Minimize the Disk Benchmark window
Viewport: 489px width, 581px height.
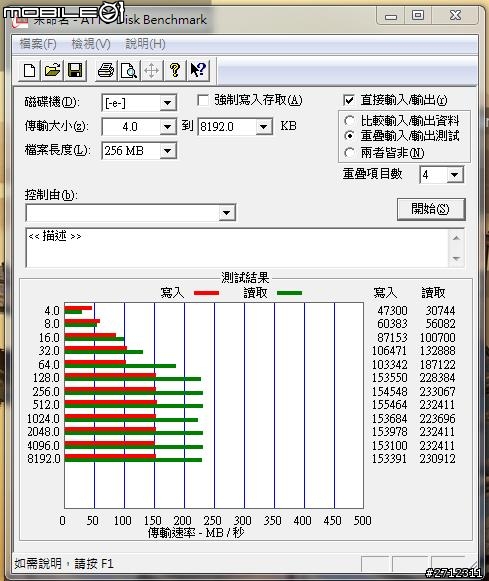coord(391,16)
